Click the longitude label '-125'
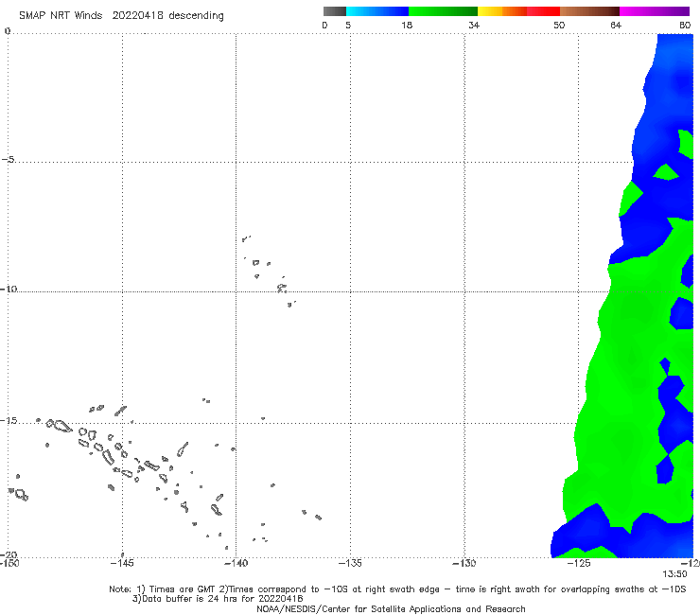 (x=579, y=563)
